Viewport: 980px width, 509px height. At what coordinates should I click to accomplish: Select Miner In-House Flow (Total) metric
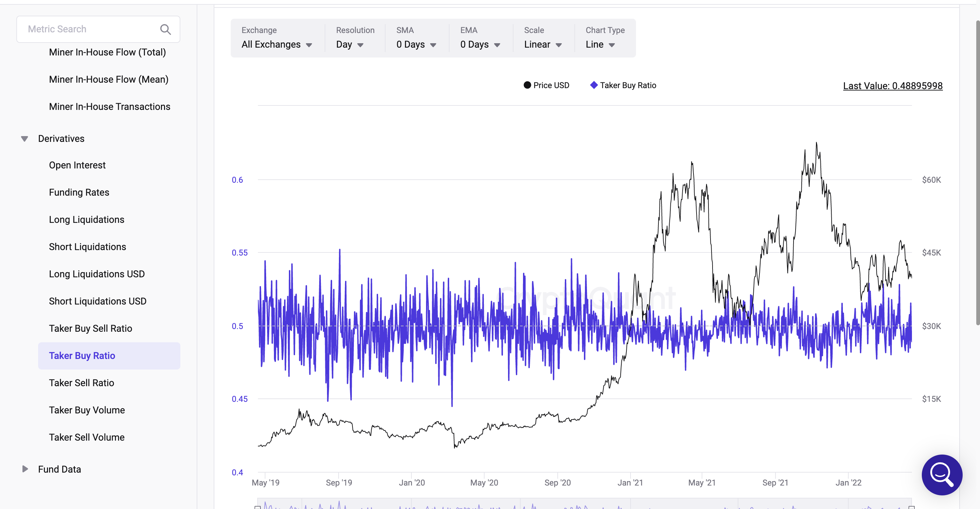107,52
